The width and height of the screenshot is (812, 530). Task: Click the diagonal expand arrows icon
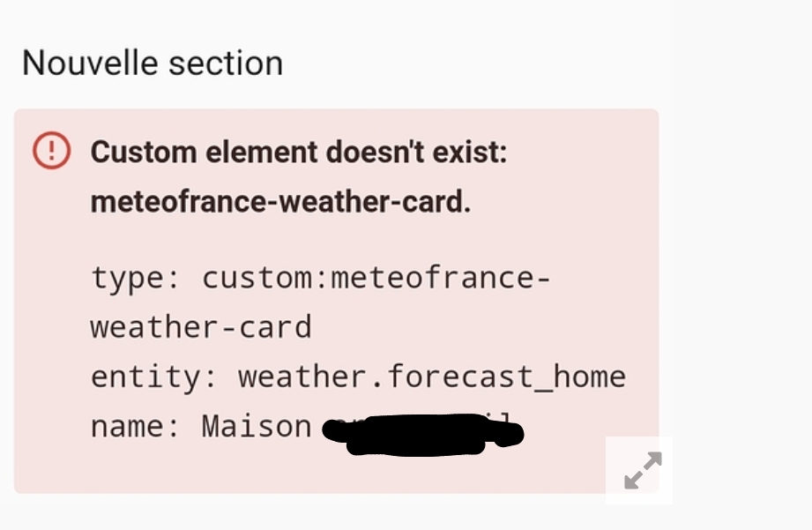[x=643, y=470]
